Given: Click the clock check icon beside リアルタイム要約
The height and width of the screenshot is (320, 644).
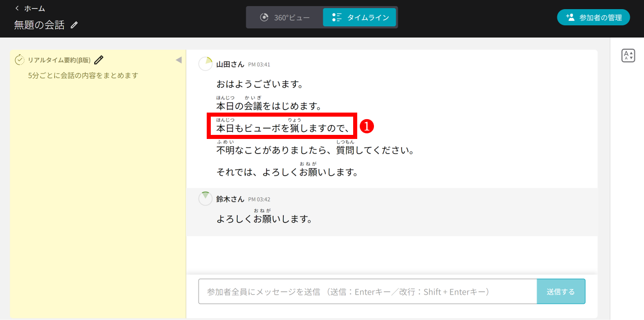Looking at the screenshot, I should pyautogui.click(x=19, y=59).
